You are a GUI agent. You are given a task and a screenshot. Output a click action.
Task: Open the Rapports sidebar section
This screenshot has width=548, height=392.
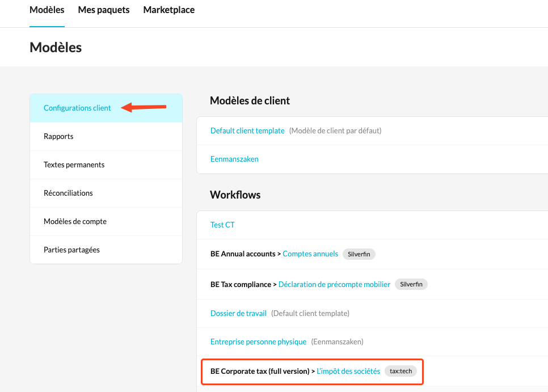58,136
